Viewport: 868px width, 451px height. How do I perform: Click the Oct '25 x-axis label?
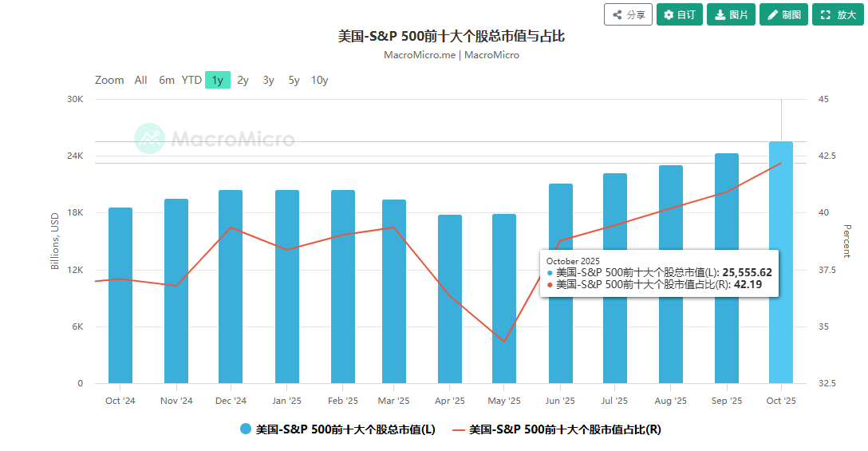[x=780, y=401]
